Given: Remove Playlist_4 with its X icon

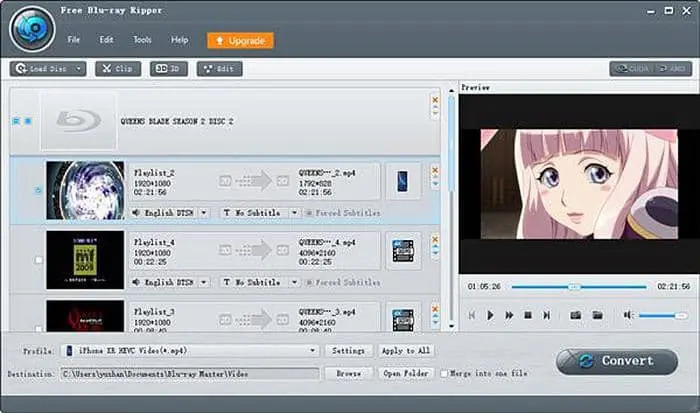Looking at the screenshot, I should click(x=435, y=240).
